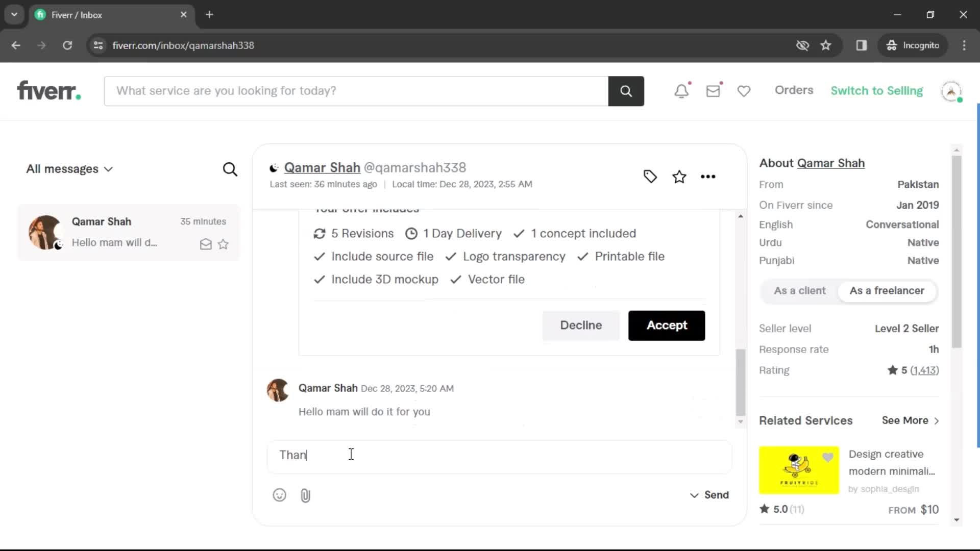Expand All messages dropdown filter
This screenshot has height=551, width=980.
coord(69,169)
